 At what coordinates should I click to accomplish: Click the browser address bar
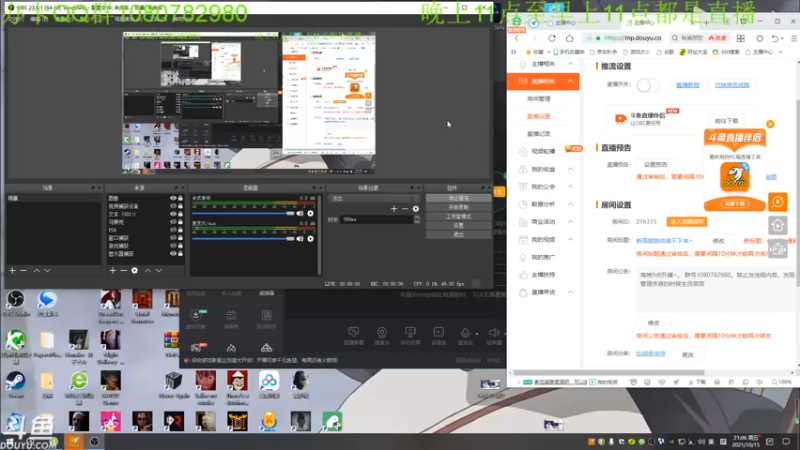coord(622,38)
